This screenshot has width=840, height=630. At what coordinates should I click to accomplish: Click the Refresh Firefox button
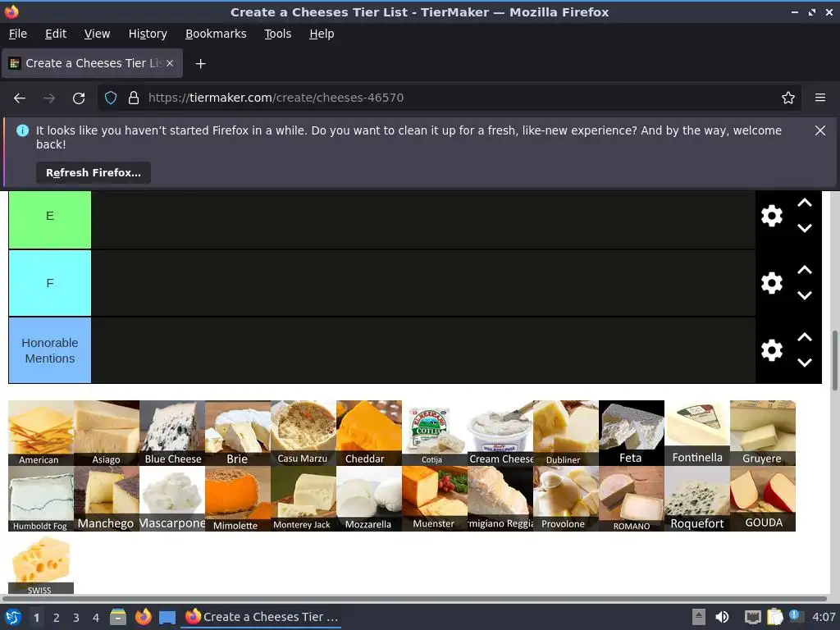coord(94,172)
